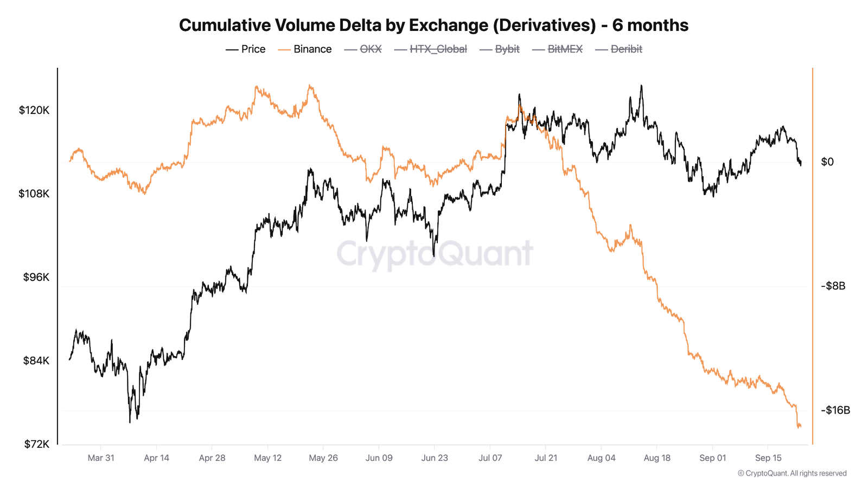
Task: Click the $120K price axis label
Action: click(x=34, y=111)
